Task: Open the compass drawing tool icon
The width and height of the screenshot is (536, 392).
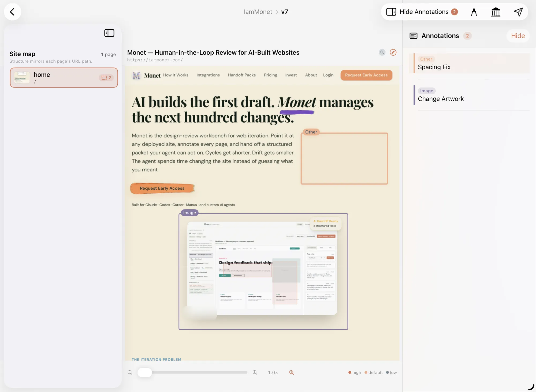Action: [x=474, y=12]
